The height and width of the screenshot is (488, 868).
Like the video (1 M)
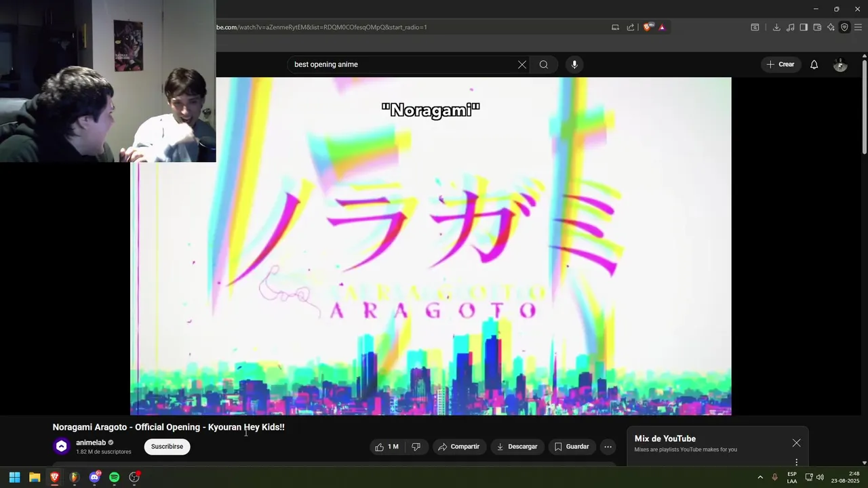pyautogui.click(x=386, y=447)
